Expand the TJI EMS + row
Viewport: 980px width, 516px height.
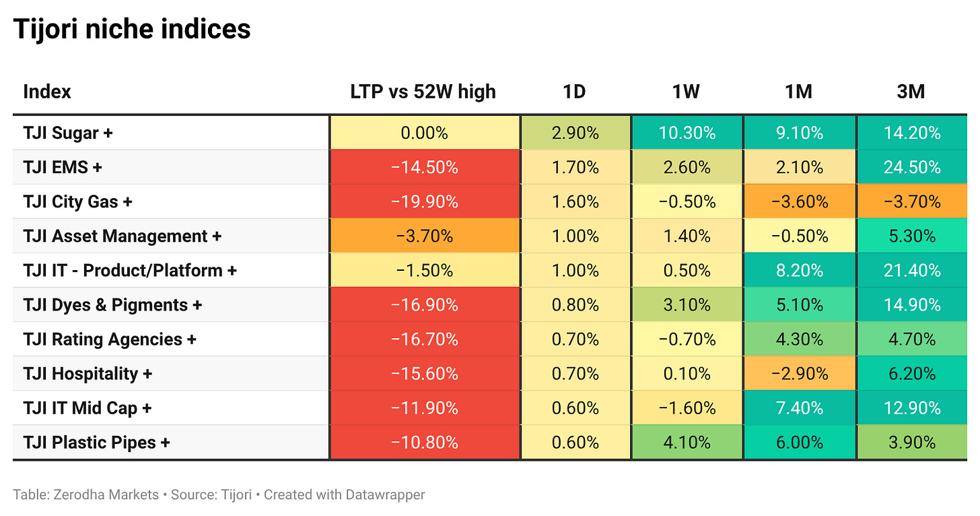tap(63, 167)
